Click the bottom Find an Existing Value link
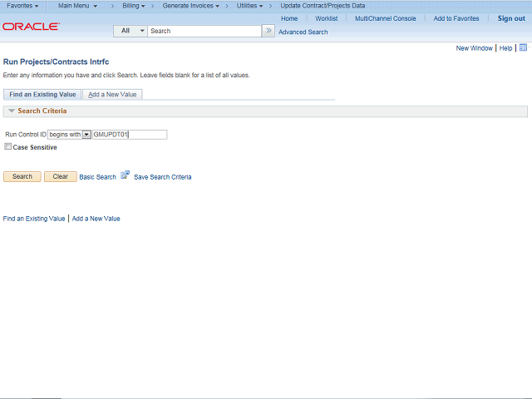The width and height of the screenshot is (532, 399). (x=34, y=219)
